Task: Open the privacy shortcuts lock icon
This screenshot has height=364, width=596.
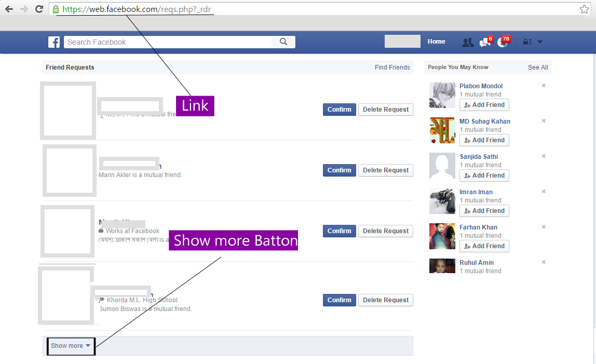Action: (x=527, y=42)
